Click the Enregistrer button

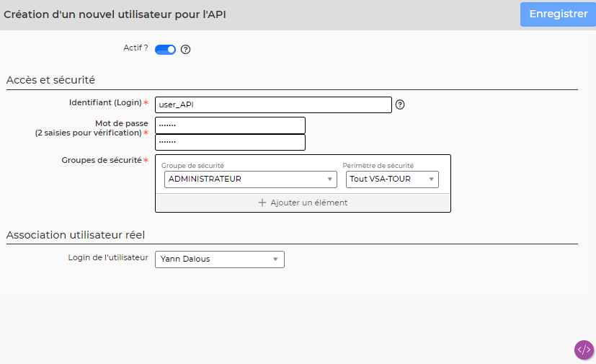(558, 14)
